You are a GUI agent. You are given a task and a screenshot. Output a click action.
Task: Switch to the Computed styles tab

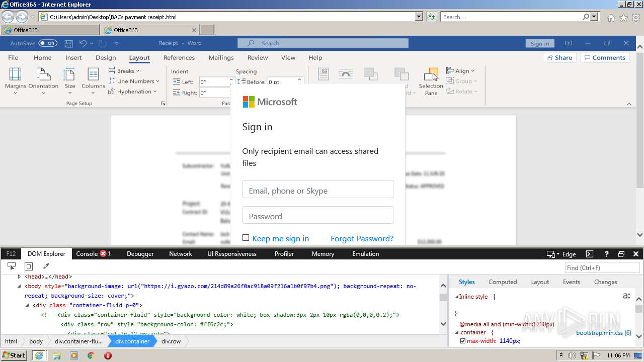point(503,282)
